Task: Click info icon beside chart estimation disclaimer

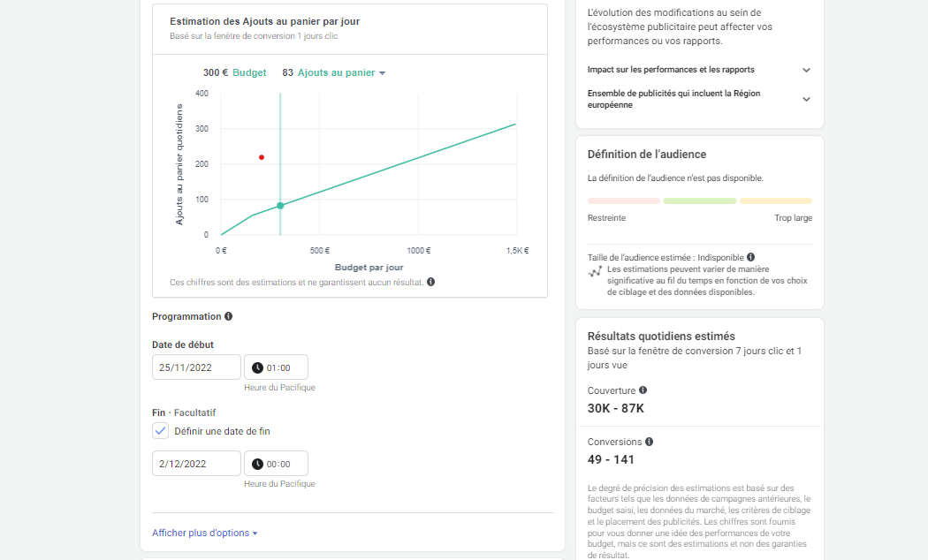Action: (431, 282)
